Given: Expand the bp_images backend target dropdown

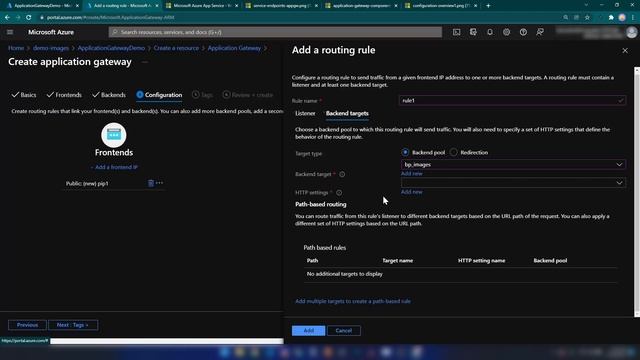Looking at the screenshot, I should click(513, 164).
